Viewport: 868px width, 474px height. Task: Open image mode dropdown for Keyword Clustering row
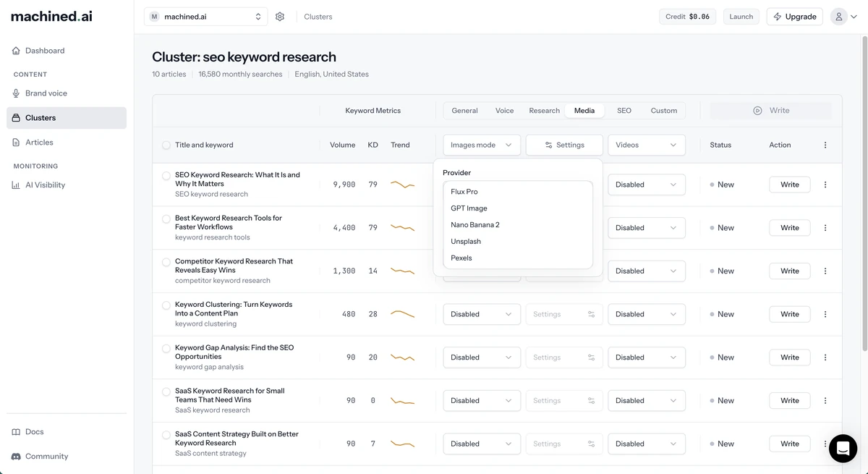point(482,314)
